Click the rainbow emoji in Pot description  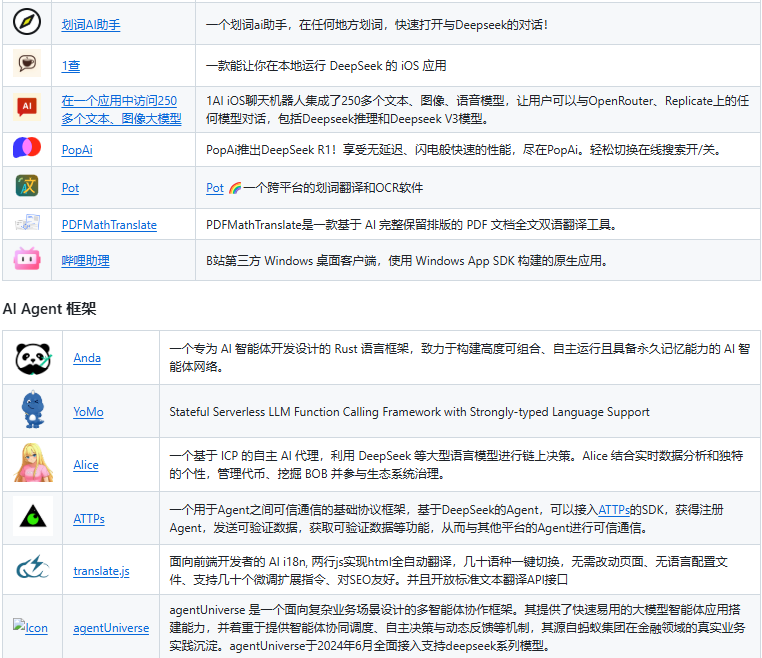point(235,188)
